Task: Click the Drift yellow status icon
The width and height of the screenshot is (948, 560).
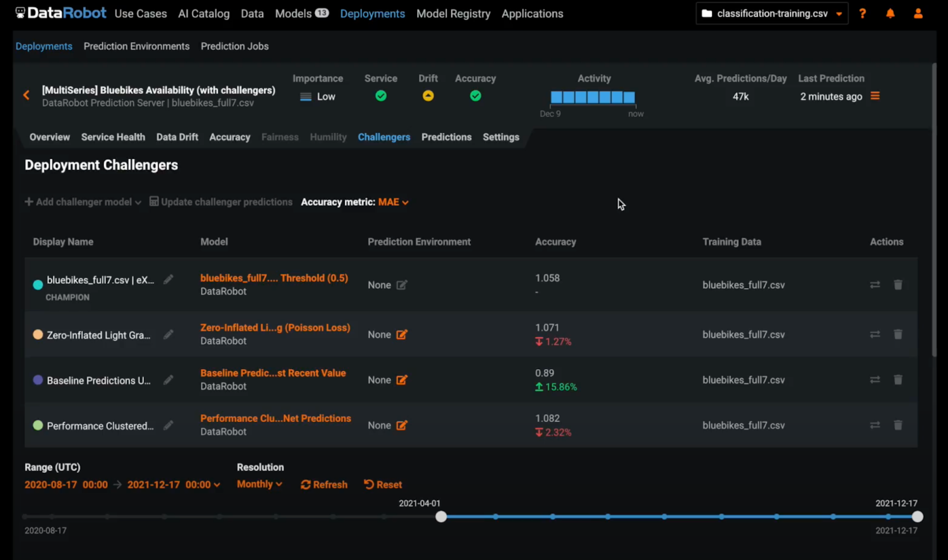Action: coord(428,96)
